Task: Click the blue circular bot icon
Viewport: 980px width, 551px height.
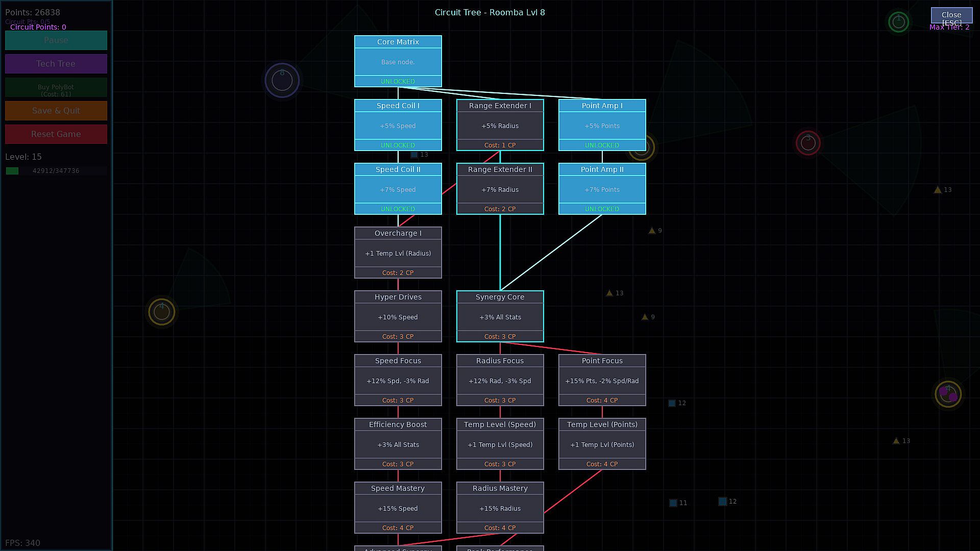Action: click(x=282, y=80)
